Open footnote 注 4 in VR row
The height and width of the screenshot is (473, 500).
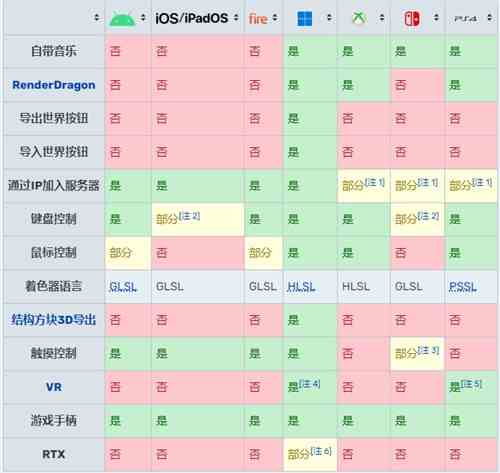(x=310, y=384)
